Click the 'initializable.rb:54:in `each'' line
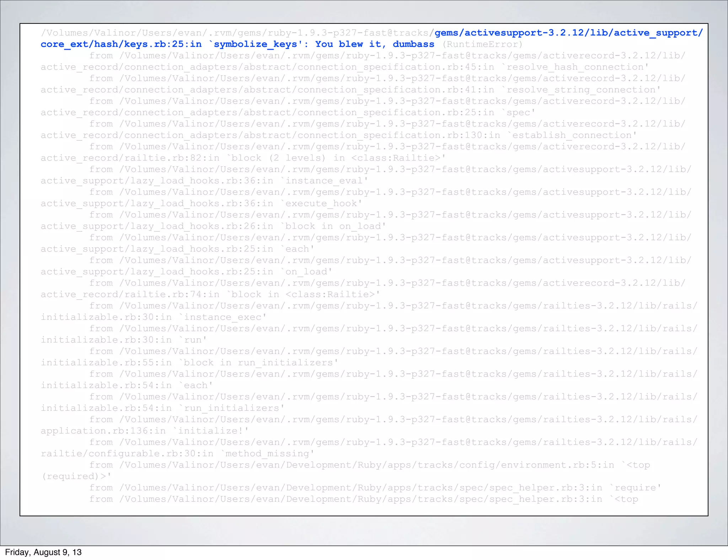 tap(127, 385)
